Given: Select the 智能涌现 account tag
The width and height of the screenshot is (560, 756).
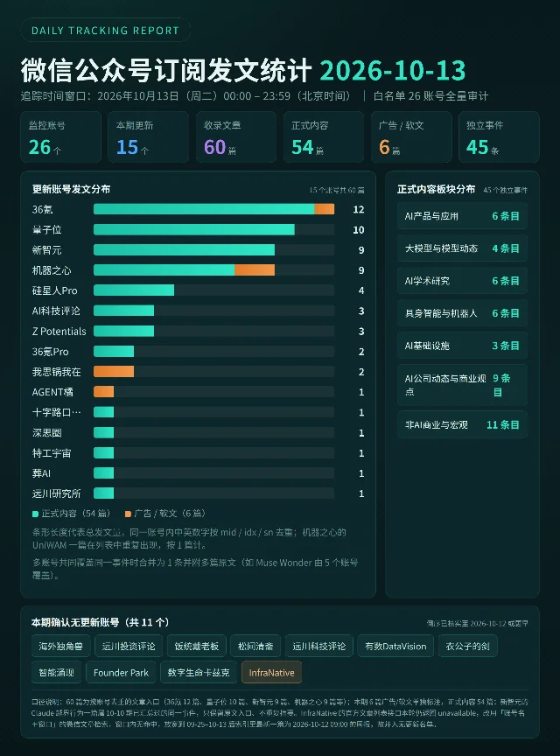Looking at the screenshot, I should (56, 673).
